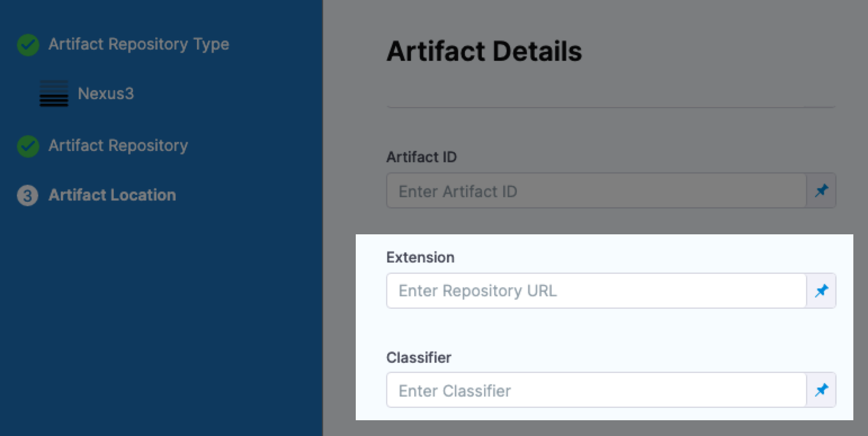The image size is (868, 436).
Task: Click green checkmark beside Artifact Repository Type
Action: [28, 45]
